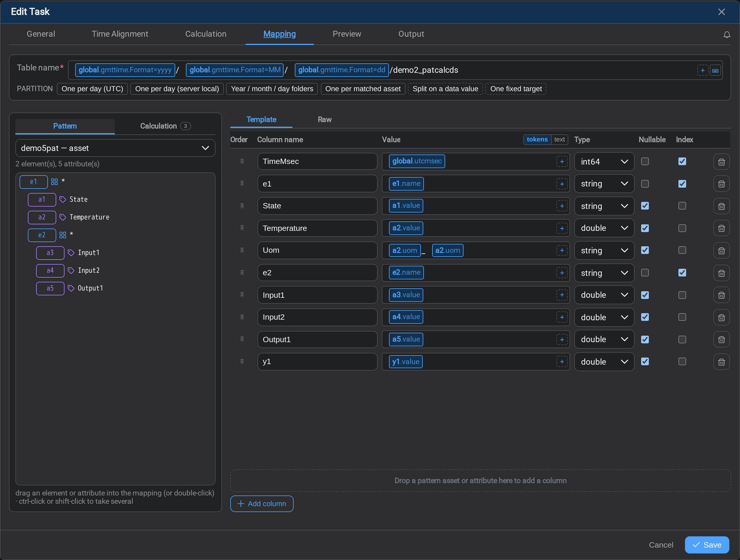The height and width of the screenshot is (560, 740).
Task: Click the trash icon for State row
Action: tap(721, 206)
